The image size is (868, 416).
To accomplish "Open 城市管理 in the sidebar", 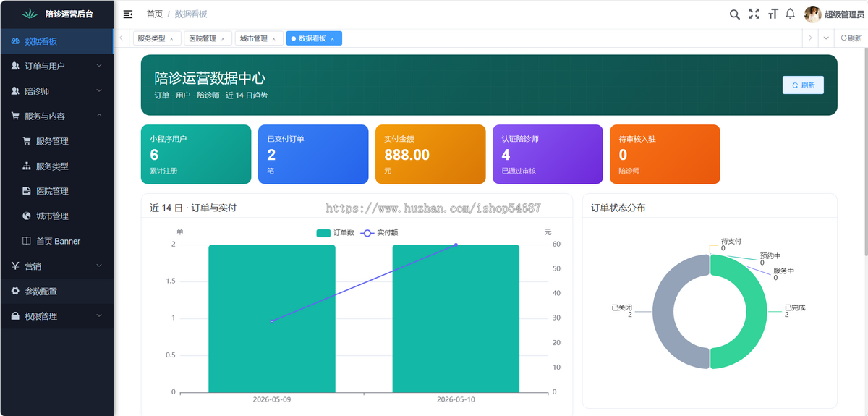I will tap(56, 216).
